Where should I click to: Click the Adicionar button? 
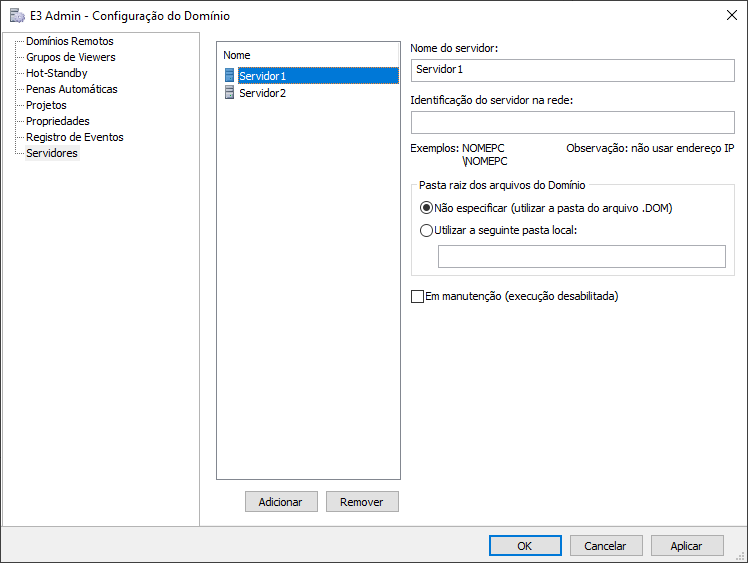coord(280,502)
